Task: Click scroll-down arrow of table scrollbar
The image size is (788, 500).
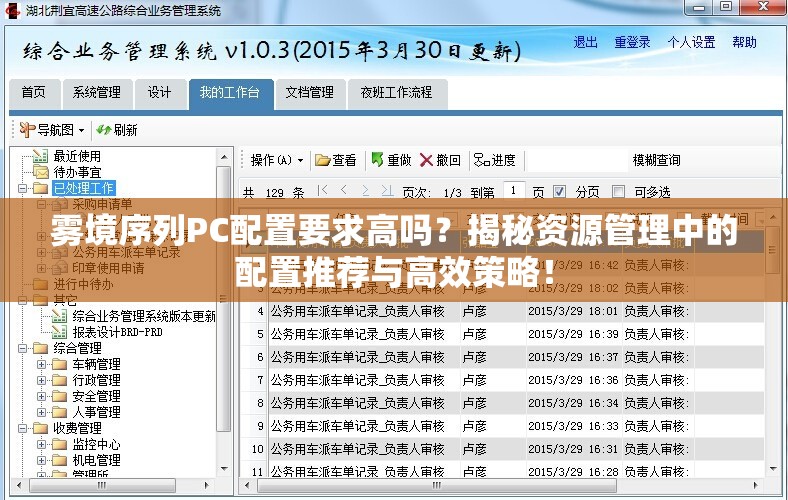Action: [773, 469]
